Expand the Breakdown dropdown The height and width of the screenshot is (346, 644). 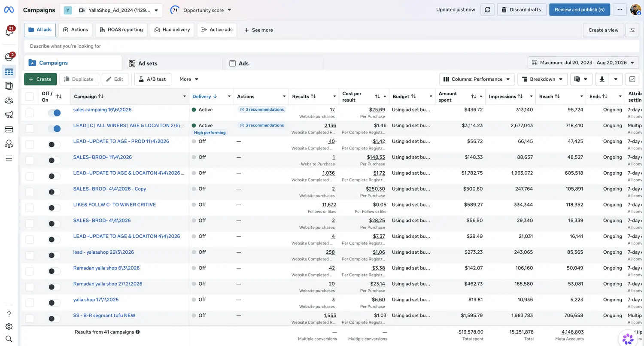[543, 79]
